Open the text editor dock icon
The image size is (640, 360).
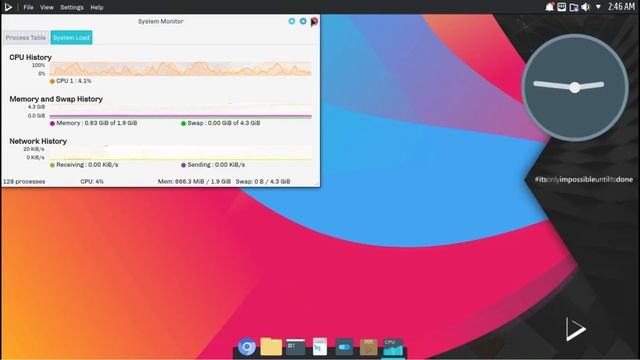(x=320, y=347)
